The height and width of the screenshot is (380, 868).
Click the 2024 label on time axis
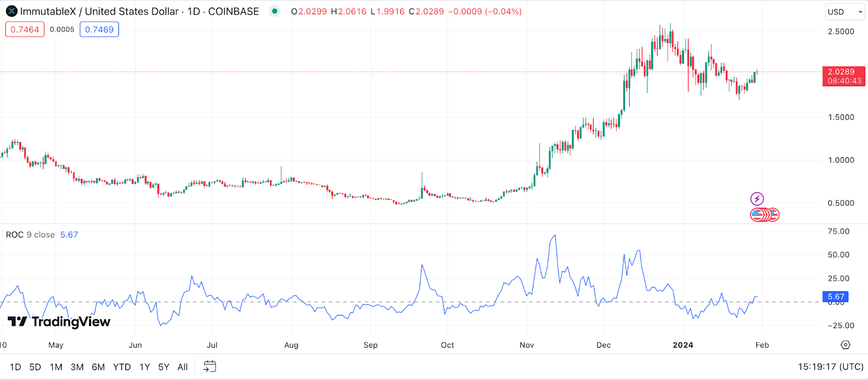coord(683,345)
